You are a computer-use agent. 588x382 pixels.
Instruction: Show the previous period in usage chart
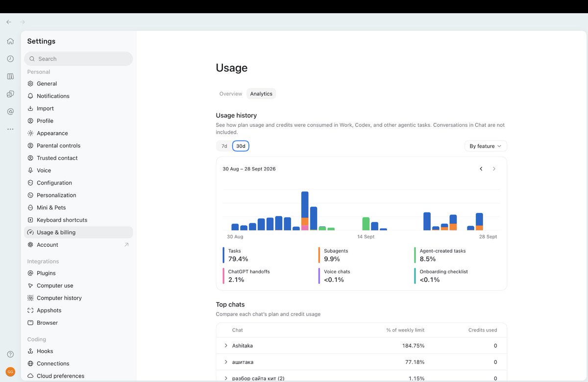481,169
